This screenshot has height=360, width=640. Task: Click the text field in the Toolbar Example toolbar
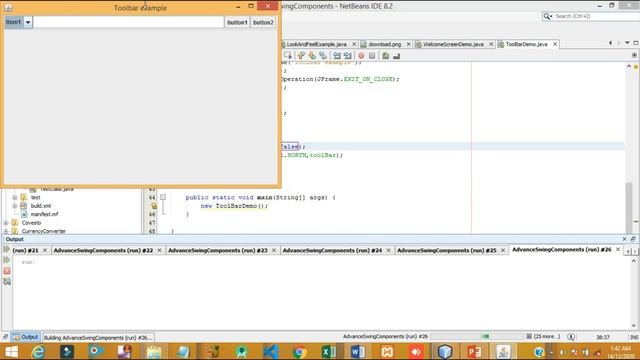point(129,22)
